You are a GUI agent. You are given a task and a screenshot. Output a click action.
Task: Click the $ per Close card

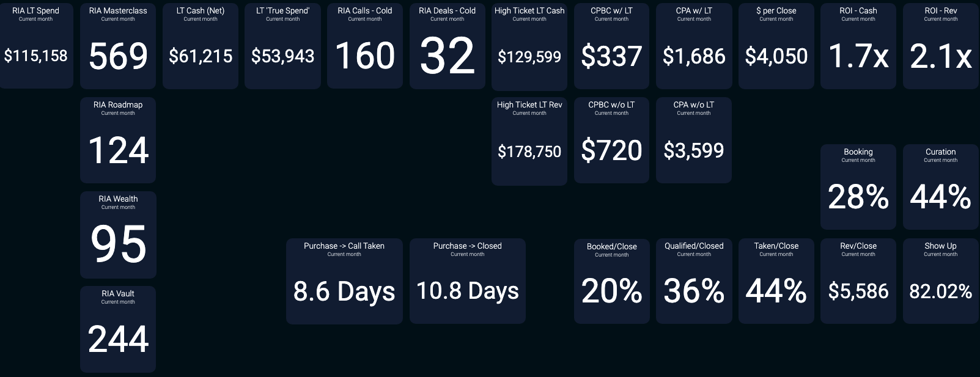point(776,46)
